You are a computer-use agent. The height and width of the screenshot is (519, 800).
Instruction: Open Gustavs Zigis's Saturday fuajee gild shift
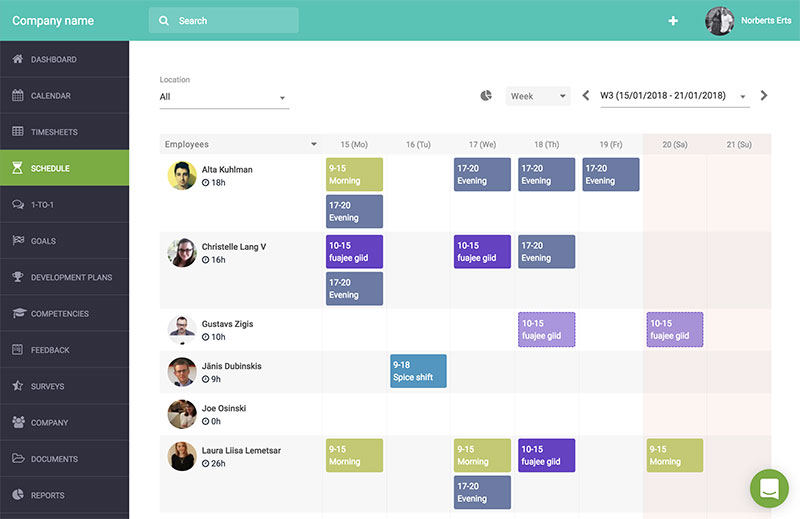tap(674, 329)
